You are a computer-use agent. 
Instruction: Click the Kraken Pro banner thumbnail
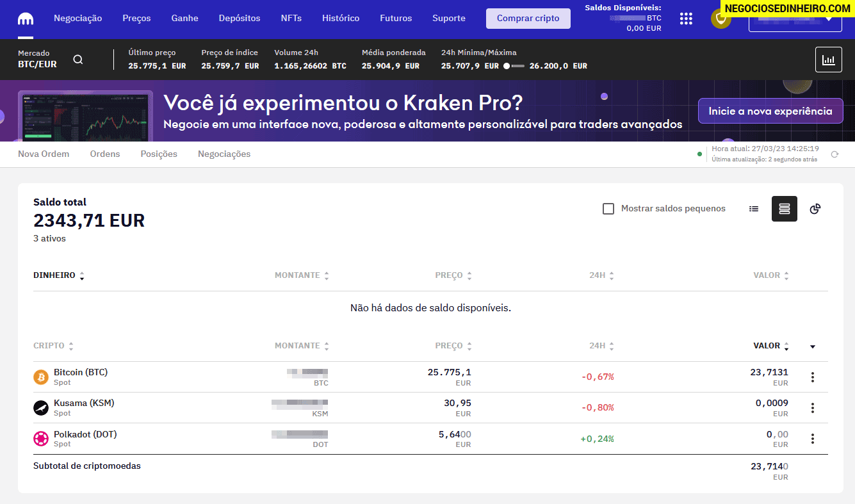tap(86, 117)
